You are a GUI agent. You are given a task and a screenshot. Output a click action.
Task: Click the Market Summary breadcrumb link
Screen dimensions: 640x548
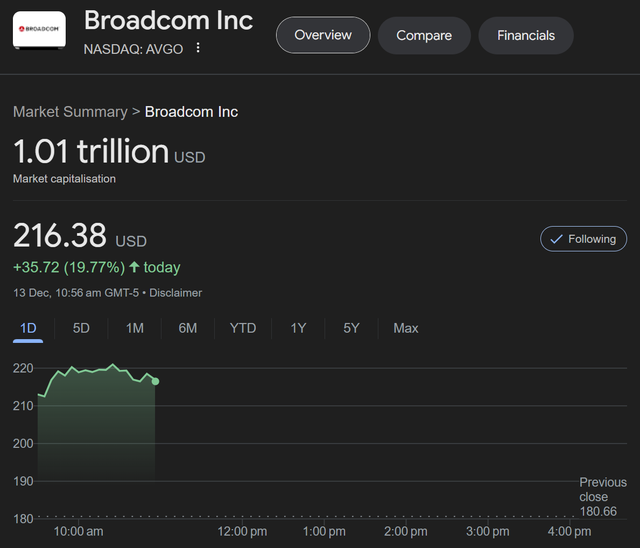[x=70, y=111]
